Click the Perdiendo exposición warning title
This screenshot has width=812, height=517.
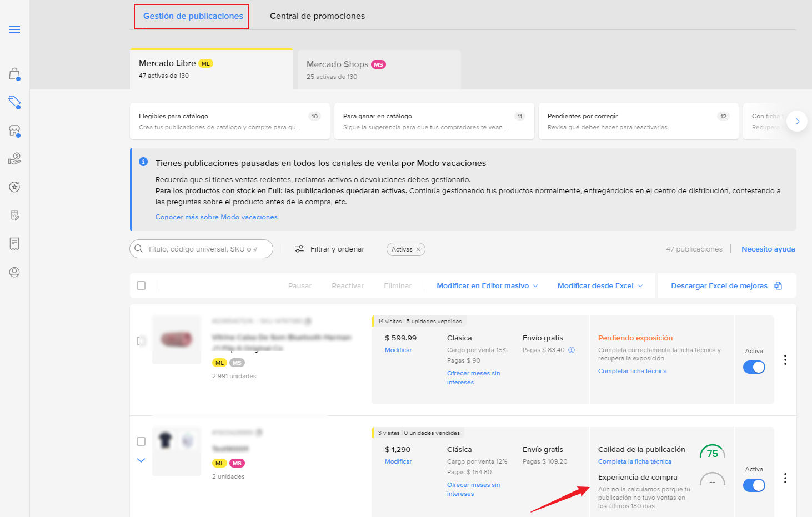click(635, 338)
